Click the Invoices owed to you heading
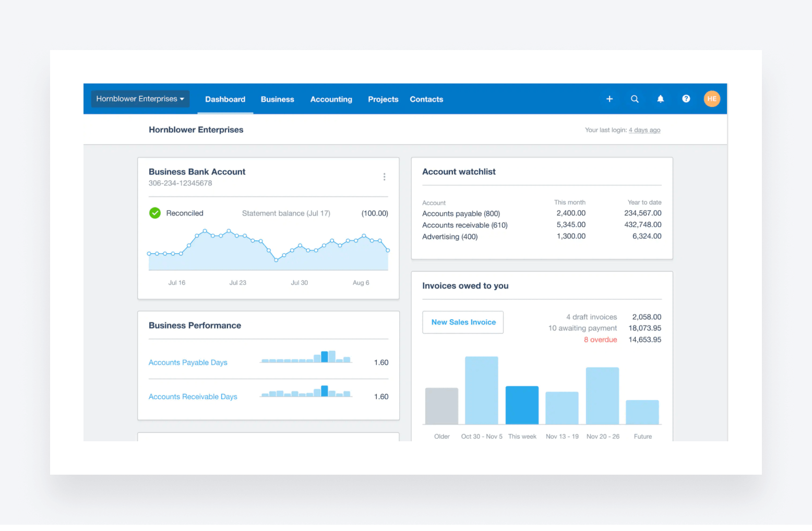The width and height of the screenshot is (812, 531). [x=465, y=286]
